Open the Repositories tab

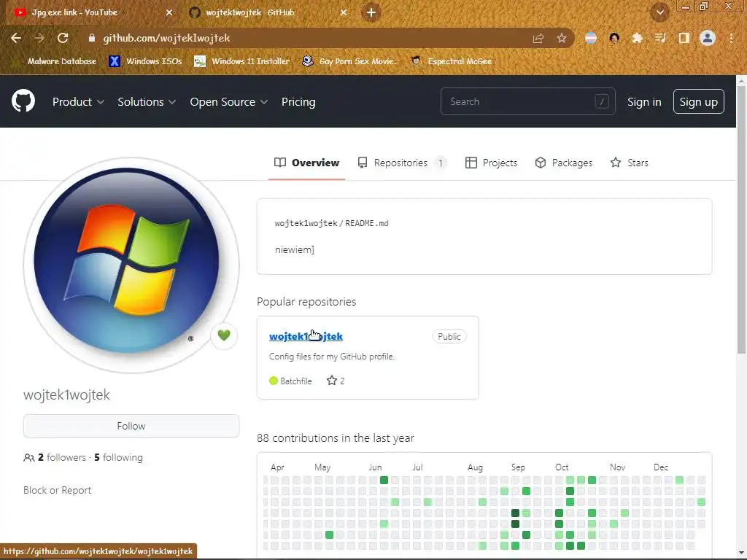click(x=402, y=163)
